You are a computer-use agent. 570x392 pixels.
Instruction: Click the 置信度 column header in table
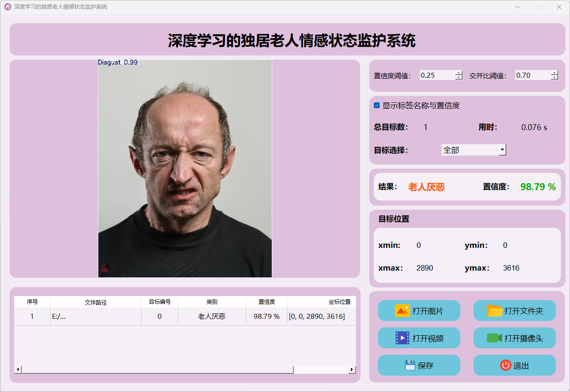pyautogui.click(x=266, y=302)
